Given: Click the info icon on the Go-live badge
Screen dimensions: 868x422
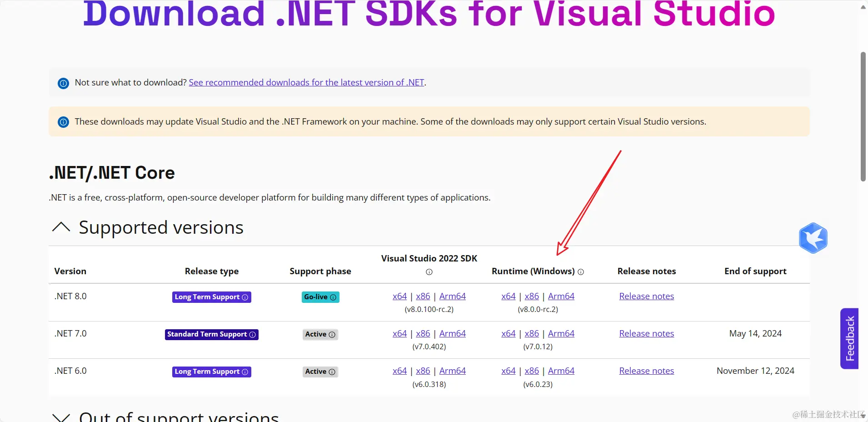Looking at the screenshot, I should click(x=333, y=297).
